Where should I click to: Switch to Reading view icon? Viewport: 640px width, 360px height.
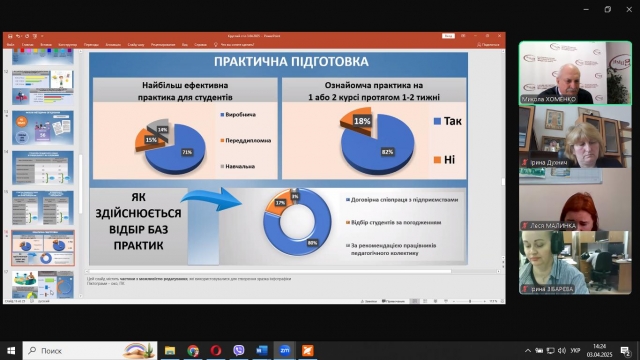(436, 301)
